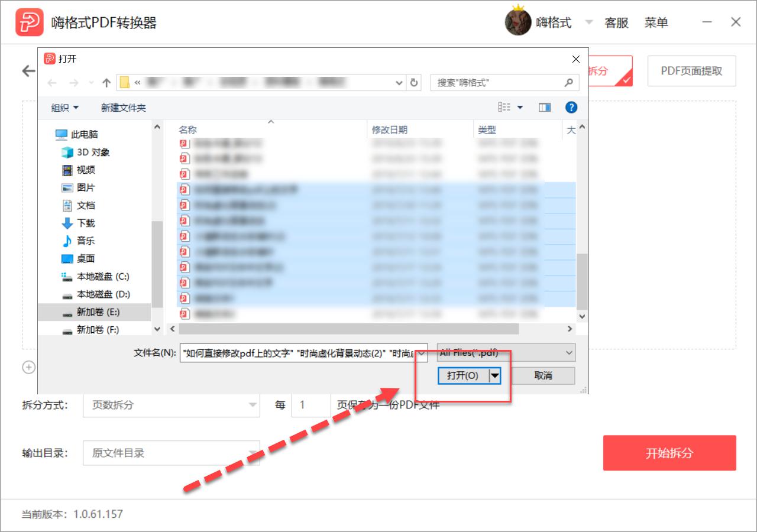The width and height of the screenshot is (757, 532).
Task: Open the recent locations dropdown arrow
Action: (x=91, y=83)
